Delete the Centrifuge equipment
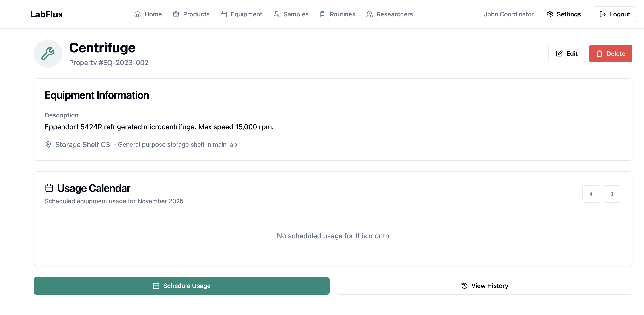 point(610,54)
